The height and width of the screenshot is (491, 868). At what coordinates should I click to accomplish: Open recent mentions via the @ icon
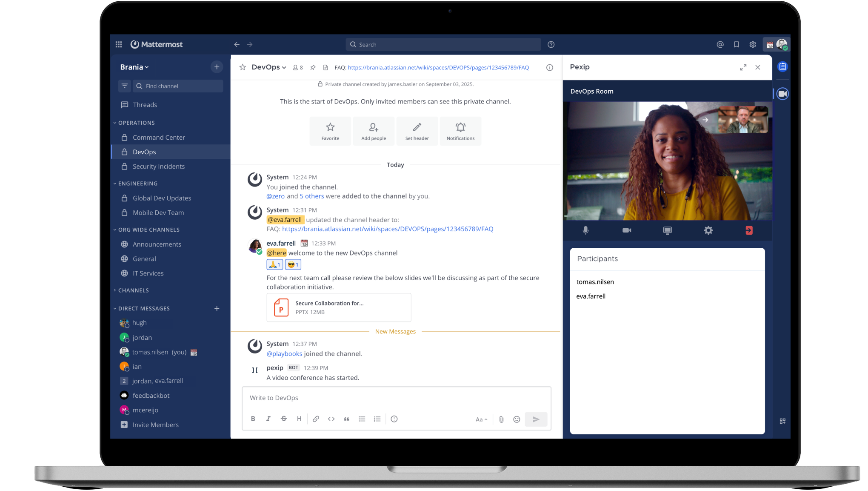(x=720, y=44)
